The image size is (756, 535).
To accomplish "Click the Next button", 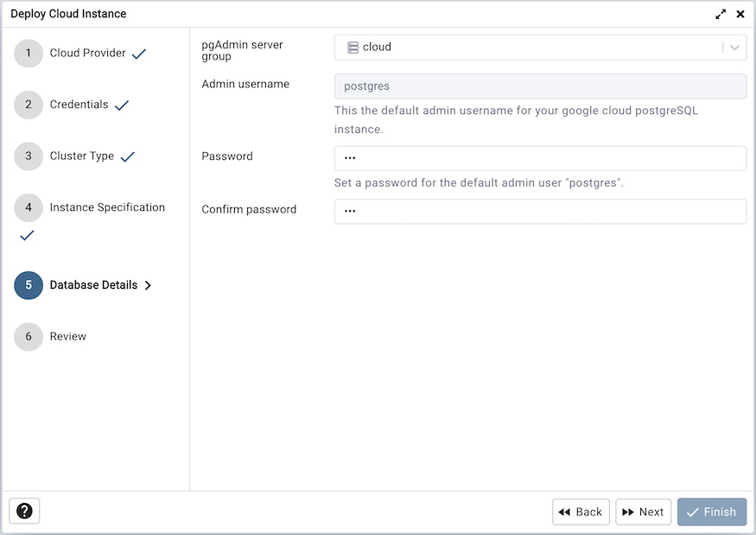I will (x=643, y=512).
